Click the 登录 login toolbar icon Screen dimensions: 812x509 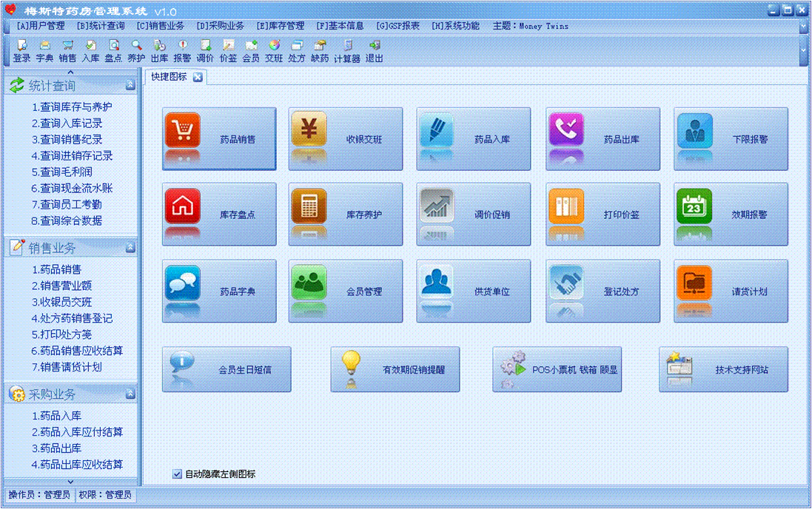click(21, 51)
